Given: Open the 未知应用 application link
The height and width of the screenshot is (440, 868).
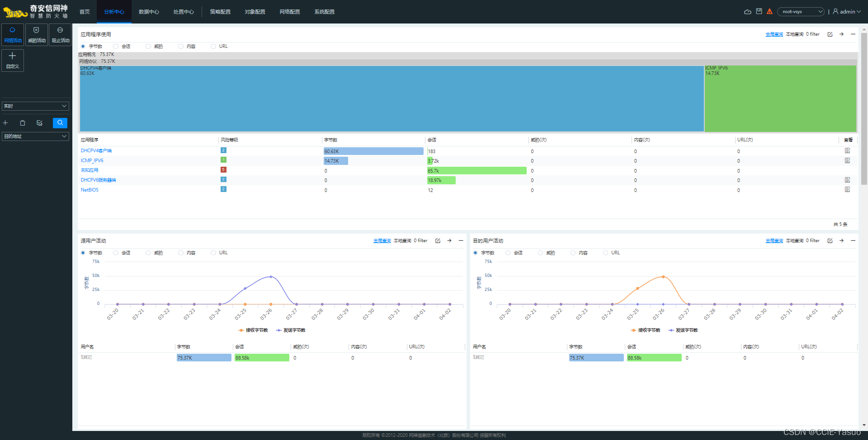Looking at the screenshot, I should (90, 170).
